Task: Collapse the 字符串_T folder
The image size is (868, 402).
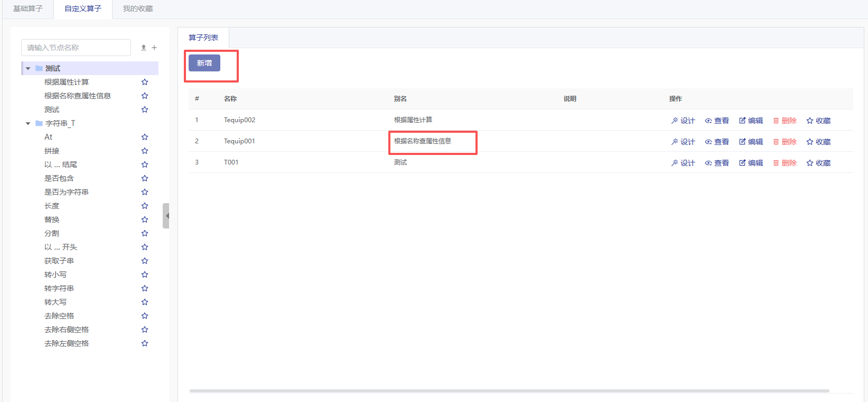Action: click(x=28, y=123)
